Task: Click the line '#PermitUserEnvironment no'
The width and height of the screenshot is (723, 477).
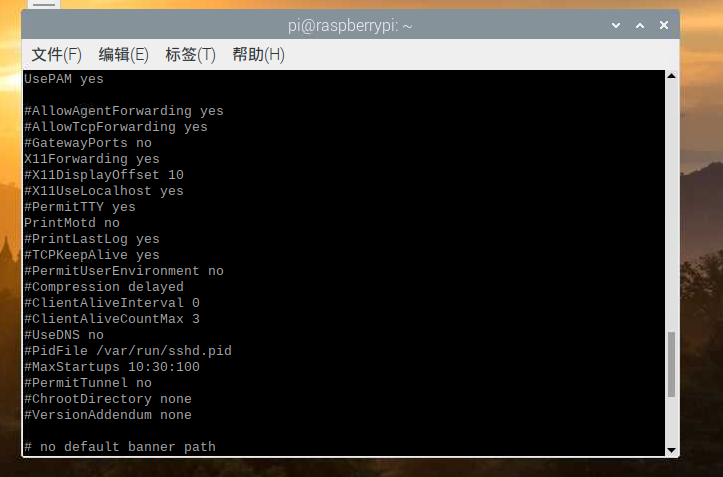Action: pos(124,271)
